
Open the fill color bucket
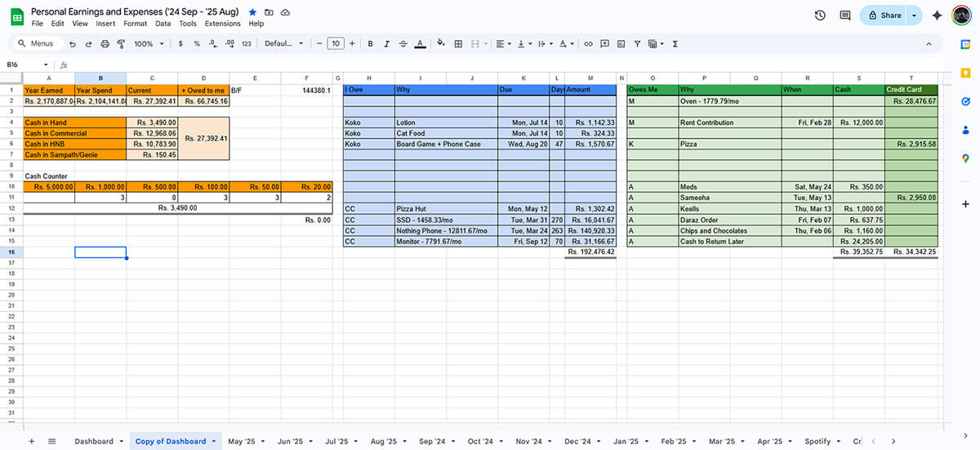tap(441, 43)
